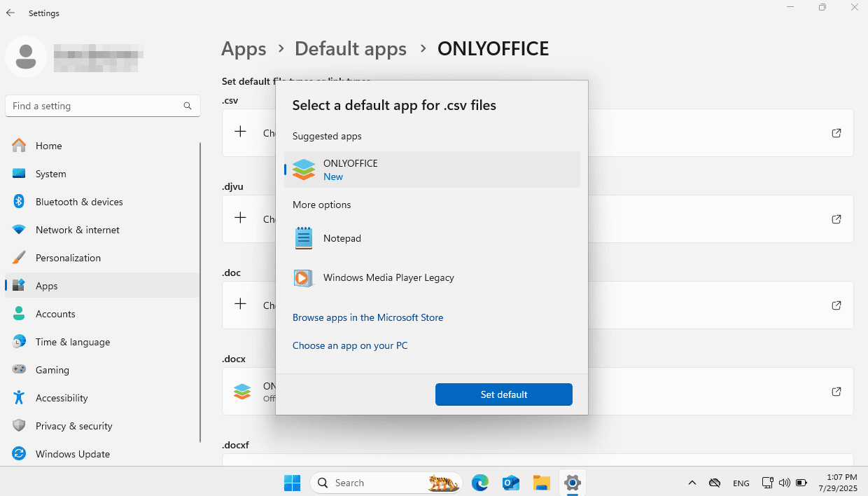868x496 pixels.
Task: Click the Default apps breadcrumb
Action: click(x=351, y=48)
